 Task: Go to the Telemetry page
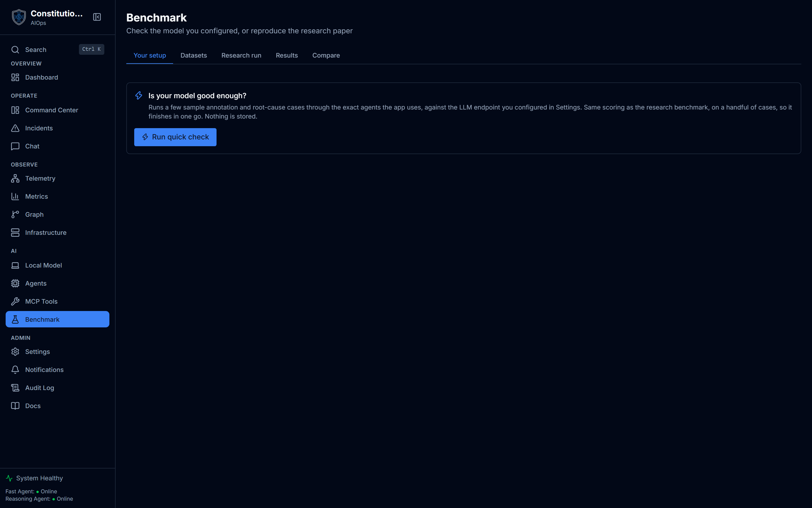tap(58, 178)
